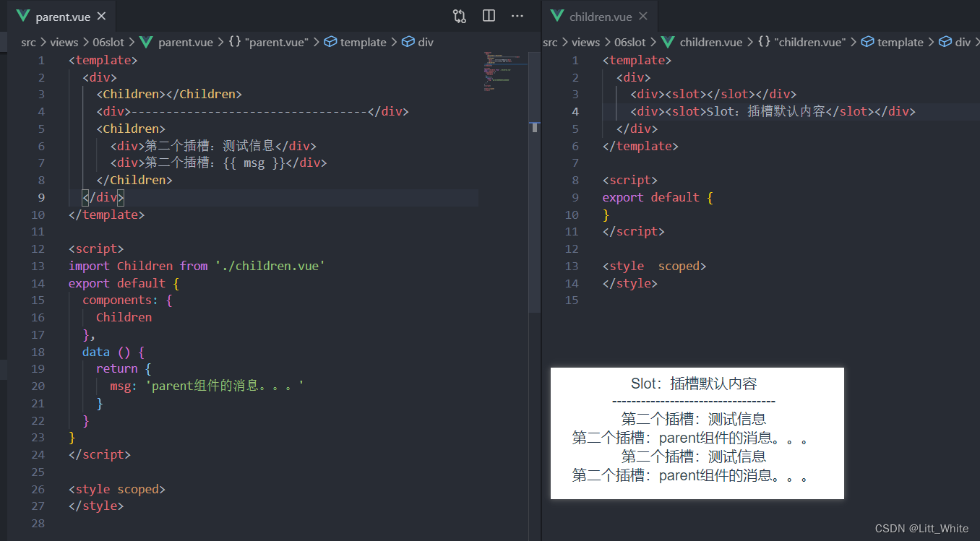Open the compare changes icon in parent.vue editor
The width and height of the screenshot is (980, 541).
460,16
